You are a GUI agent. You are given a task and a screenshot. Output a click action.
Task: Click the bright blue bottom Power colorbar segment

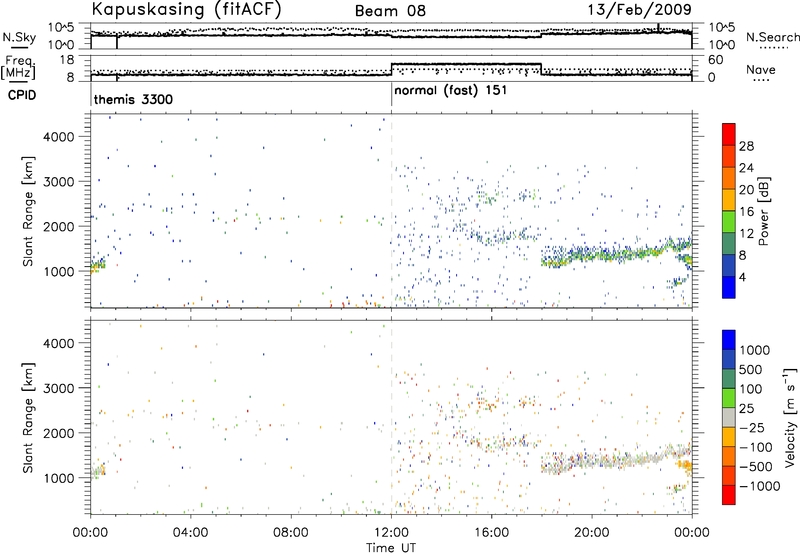(729, 287)
